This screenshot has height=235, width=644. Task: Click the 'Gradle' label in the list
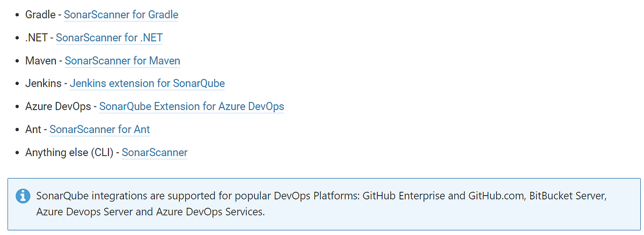tap(40, 15)
